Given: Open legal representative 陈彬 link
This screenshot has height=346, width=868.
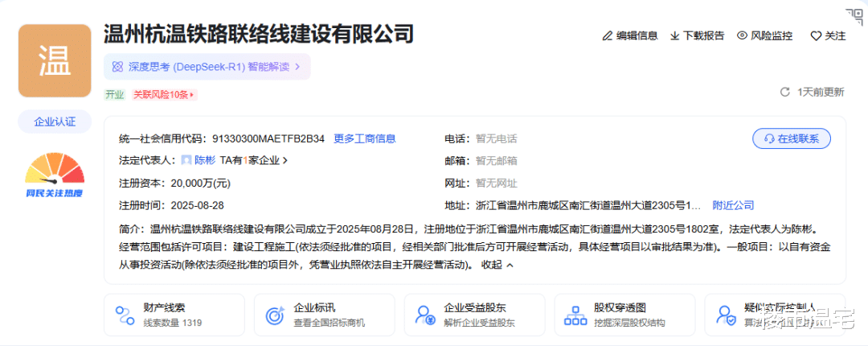Looking at the screenshot, I should 205,160.
